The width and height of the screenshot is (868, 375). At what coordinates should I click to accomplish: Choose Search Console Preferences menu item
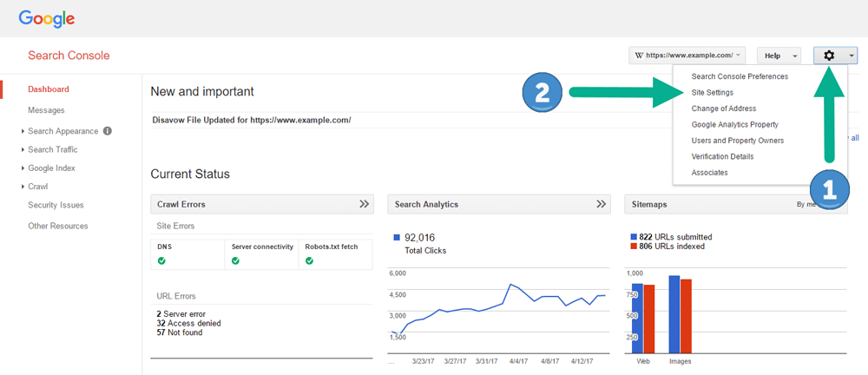[x=740, y=76]
